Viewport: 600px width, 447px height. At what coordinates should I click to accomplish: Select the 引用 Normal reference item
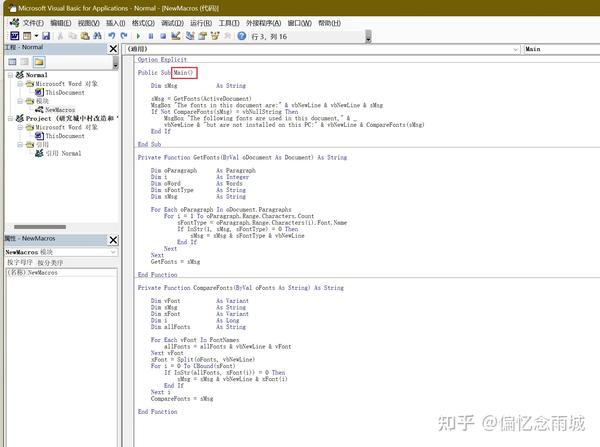[x=64, y=153]
